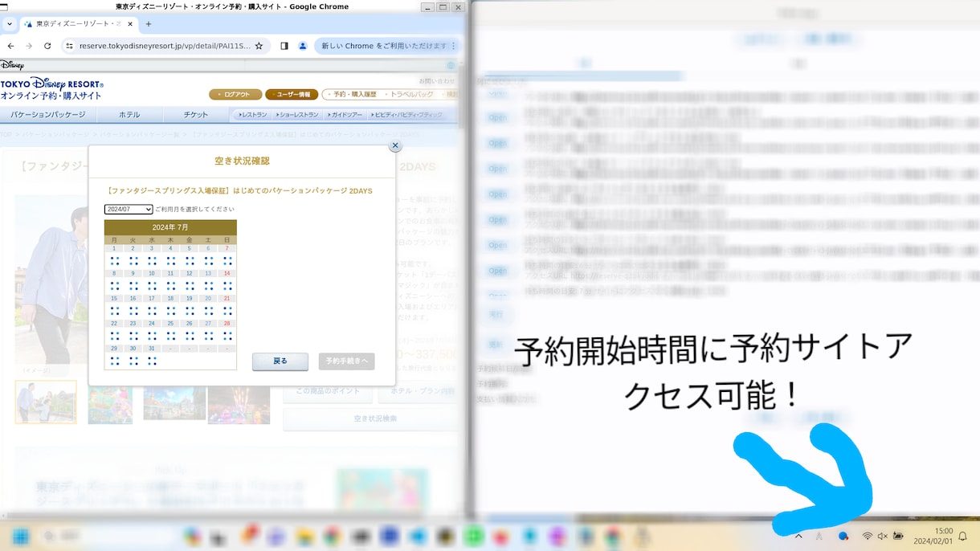This screenshot has width=980, height=551.
Task: Click Chrome forward arrow
Action: (29, 46)
